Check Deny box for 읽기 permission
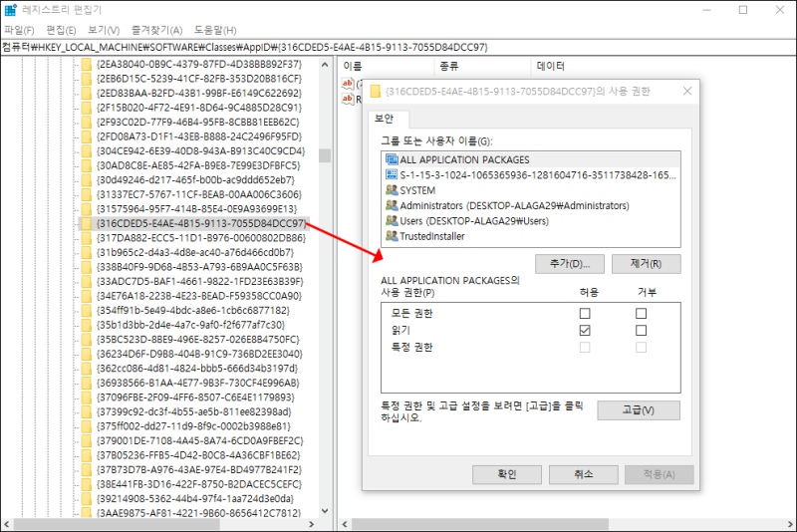797x532 pixels. point(641,331)
